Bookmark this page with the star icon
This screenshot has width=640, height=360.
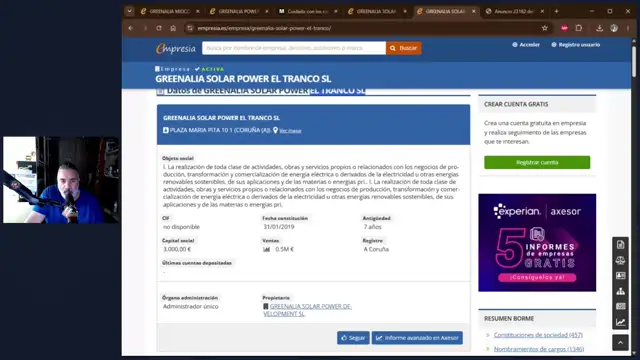pyautogui.click(x=544, y=28)
